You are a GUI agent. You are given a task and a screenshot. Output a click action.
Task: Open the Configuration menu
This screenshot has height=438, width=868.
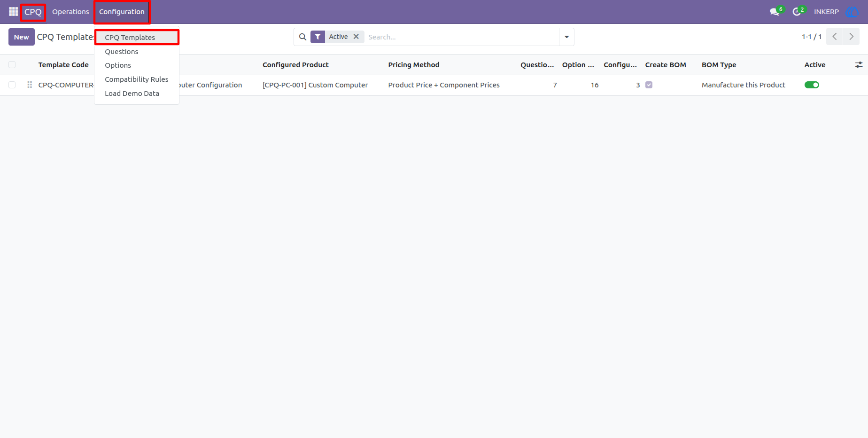[x=122, y=12]
